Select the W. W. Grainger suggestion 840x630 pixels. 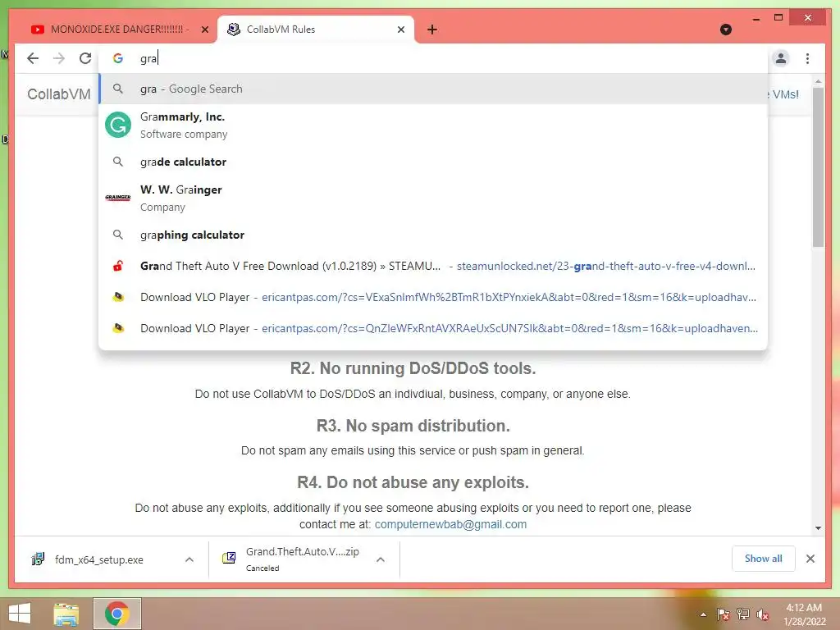point(433,199)
